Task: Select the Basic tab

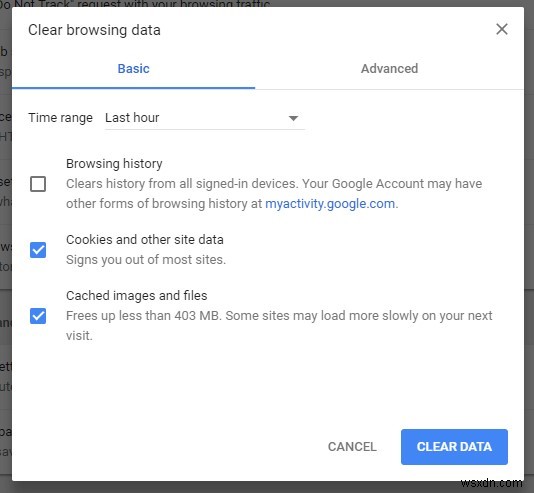Action: pyautogui.click(x=134, y=69)
